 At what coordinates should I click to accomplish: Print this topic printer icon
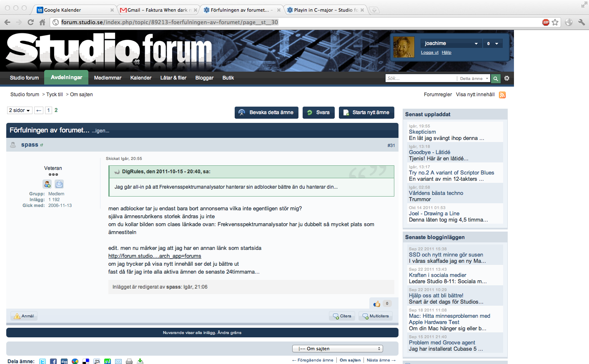pos(129,361)
